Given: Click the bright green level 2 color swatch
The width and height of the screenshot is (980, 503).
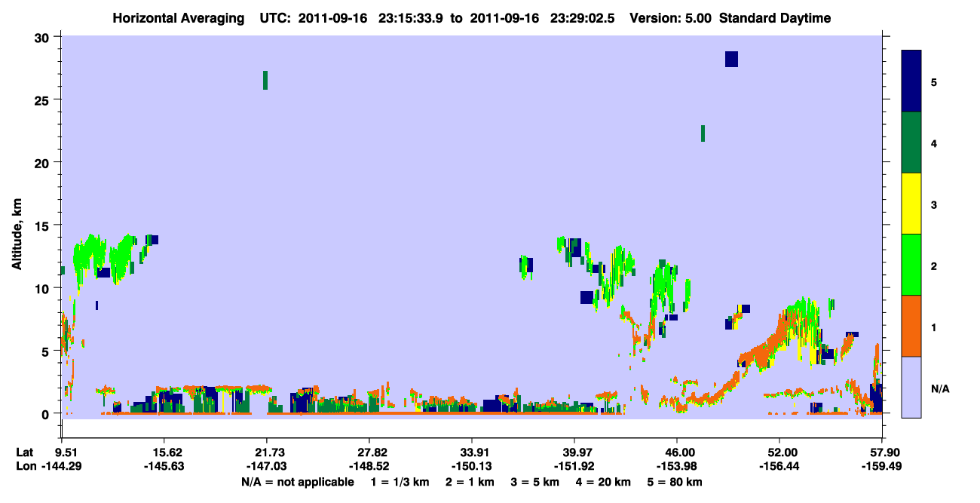Looking at the screenshot, I should tap(911, 265).
